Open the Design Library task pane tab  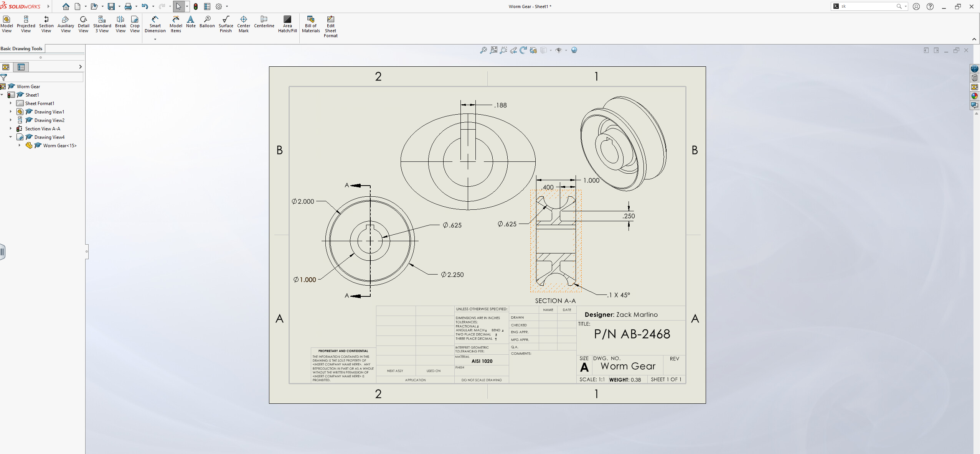975,78
